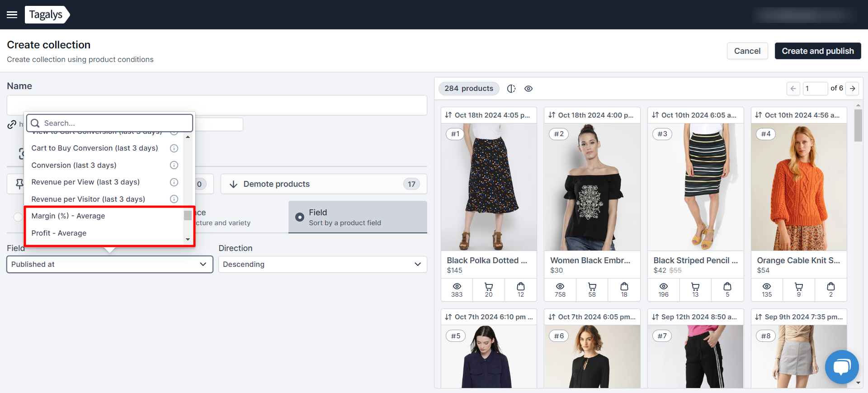
Task: Click the #6 product thumbnail
Action: point(592,356)
